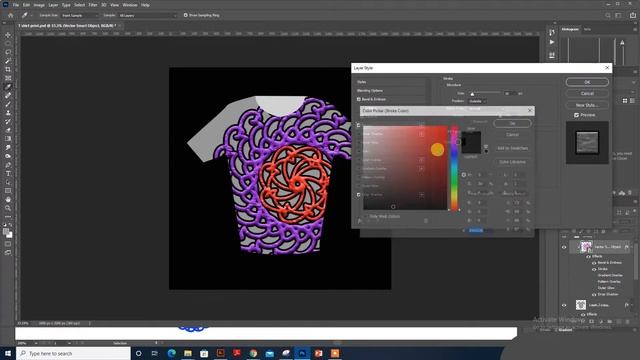Select the Brush tool
This screenshot has width=640, height=360.
(x=8, y=104)
